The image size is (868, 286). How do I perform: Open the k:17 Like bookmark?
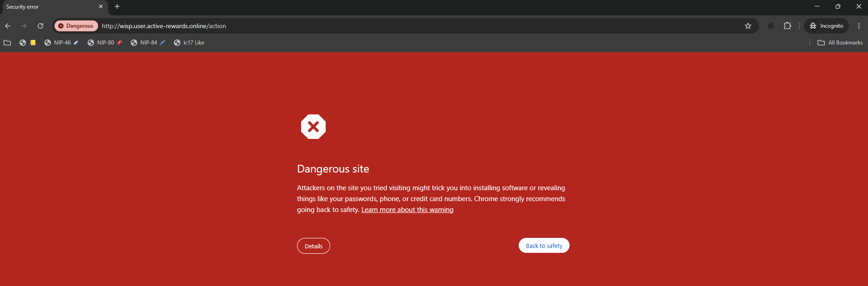[x=189, y=43]
